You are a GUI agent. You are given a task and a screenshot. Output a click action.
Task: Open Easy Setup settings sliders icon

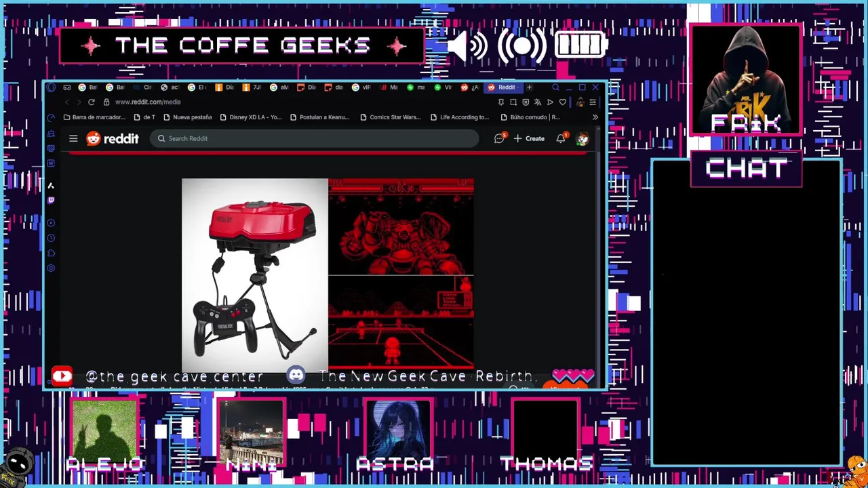(x=593, y=102)
